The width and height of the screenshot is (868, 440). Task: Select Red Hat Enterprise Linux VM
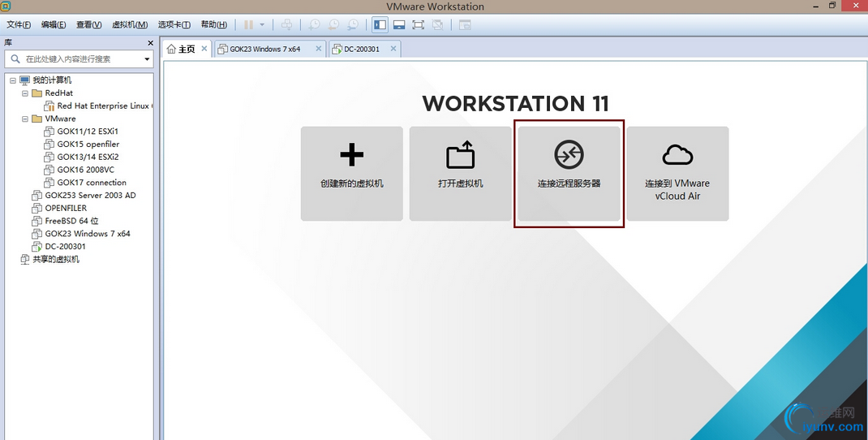[104, 106]
